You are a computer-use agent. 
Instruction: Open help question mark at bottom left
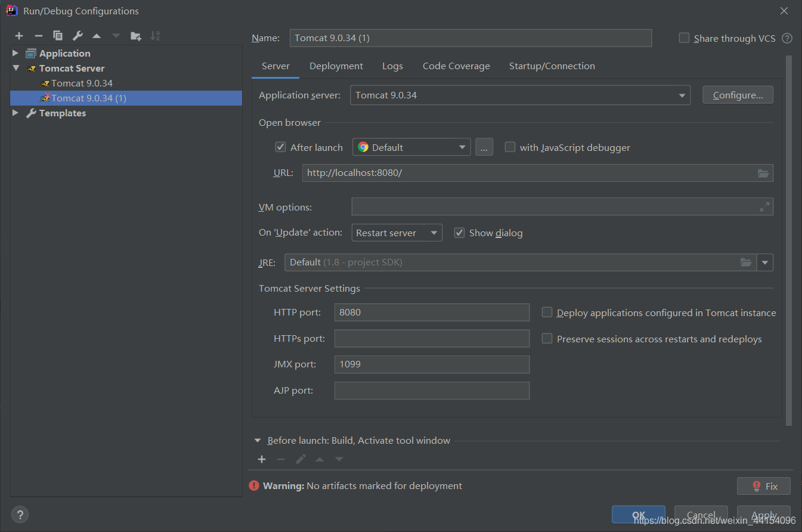(20, 515)
